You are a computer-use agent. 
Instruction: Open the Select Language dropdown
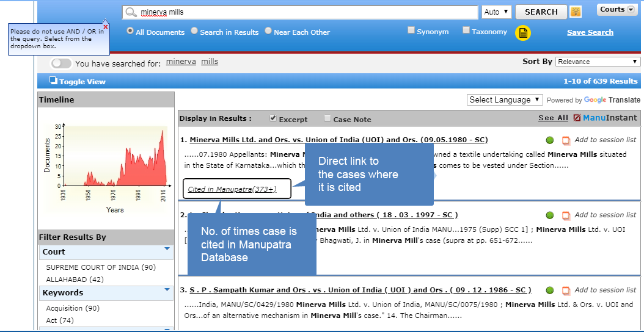(x=505, y=99)
